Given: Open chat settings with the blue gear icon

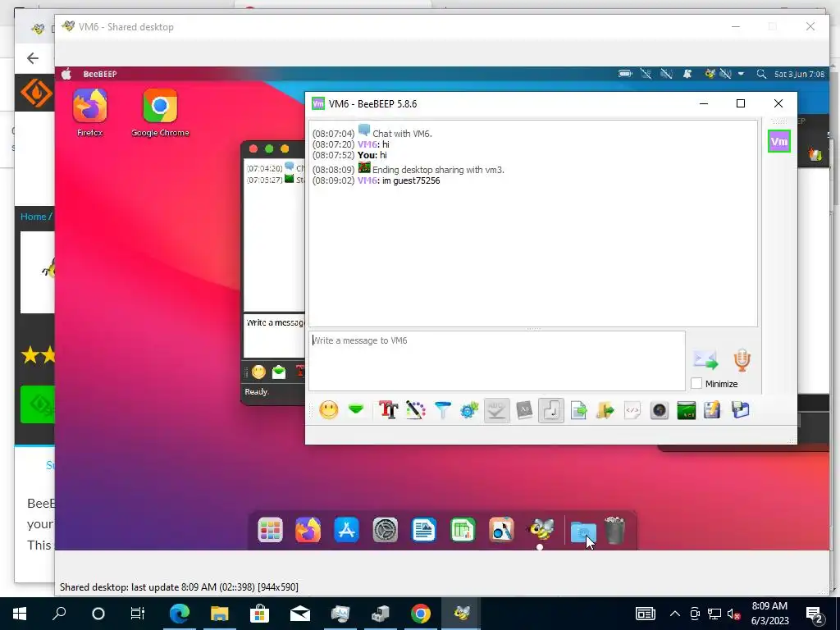Looking at the screenshot, I should (469, 410).
